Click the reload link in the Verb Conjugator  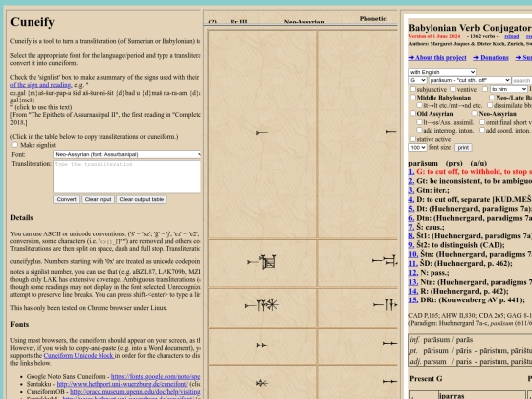coord(512,36)
